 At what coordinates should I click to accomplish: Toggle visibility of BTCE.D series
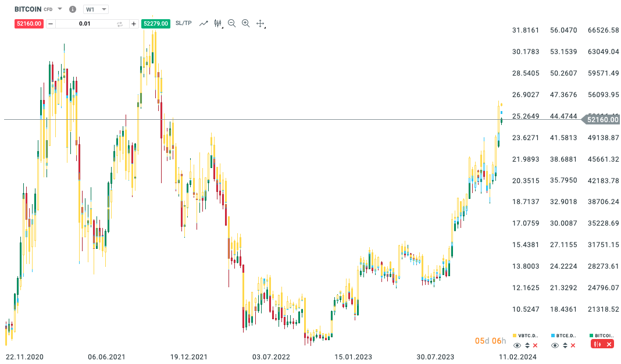[555, 345]
